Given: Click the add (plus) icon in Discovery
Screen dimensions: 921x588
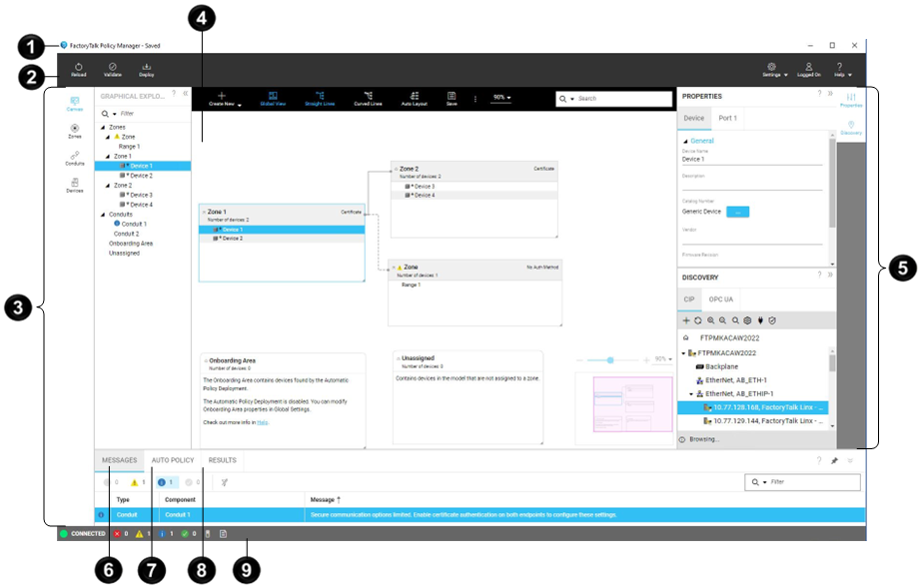Looking at the screenshot, I should point(685,320).
